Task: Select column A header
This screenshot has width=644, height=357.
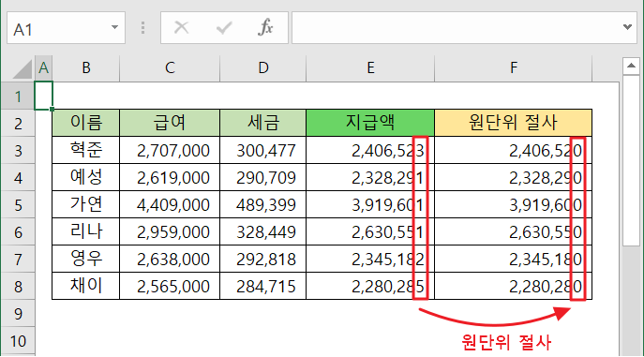Action: (x=43, y=67)
